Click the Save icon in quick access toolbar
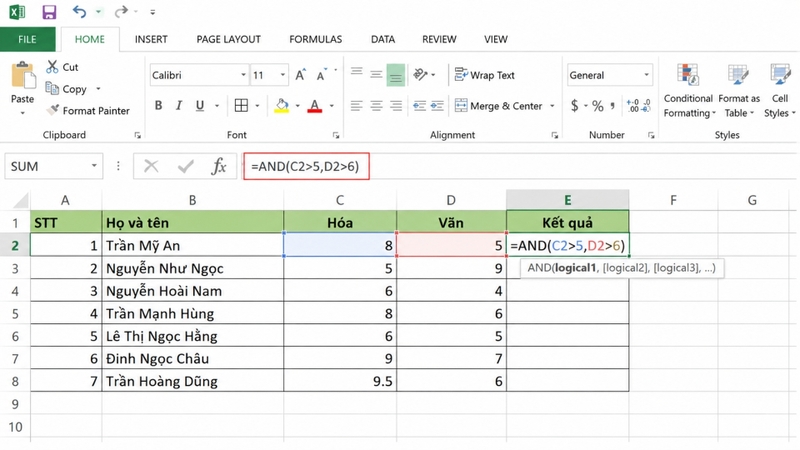Image resolution: width=800 pixels, height=450 pixels. [49, 12]
